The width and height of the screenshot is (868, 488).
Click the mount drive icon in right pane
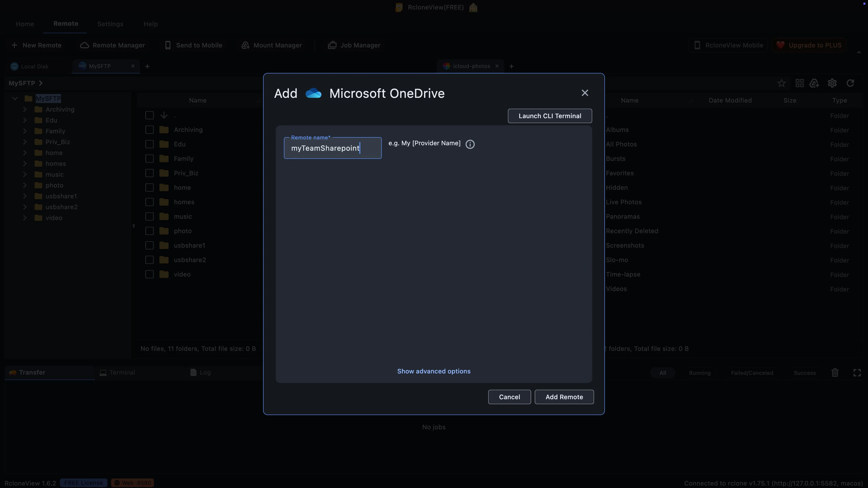814,83
